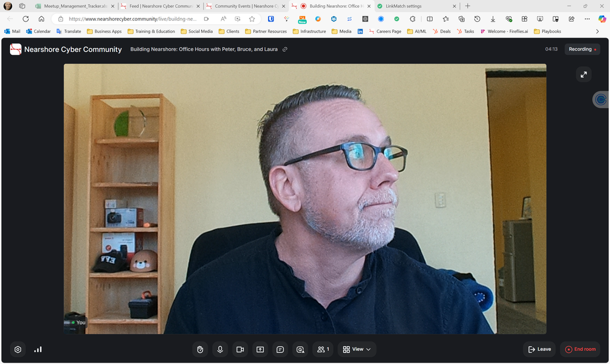Viewport: 610px width, 364px height.
Task: Toggle the Recording indicator button
Action: pos(582,49)
